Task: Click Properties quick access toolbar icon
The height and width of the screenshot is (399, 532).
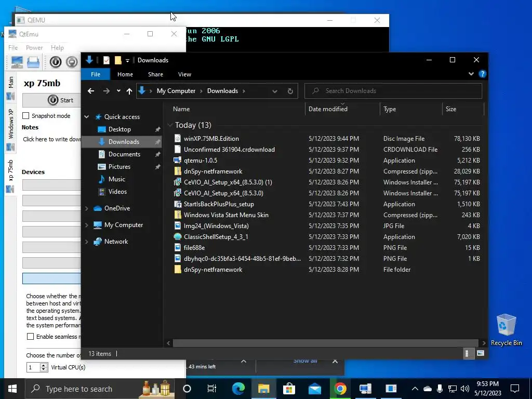Action: pyautogui.click(x=106, y=60)
